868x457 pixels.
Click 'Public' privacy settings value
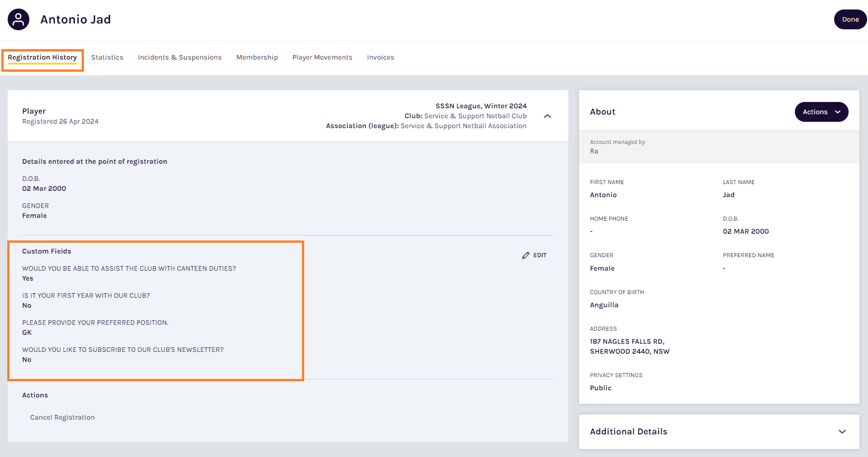click(x=600, y=388)
